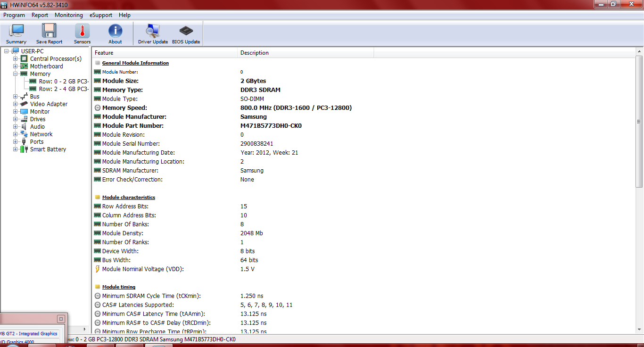Expand the Network node
Viewport: 644px width, 347px height.
16,134
